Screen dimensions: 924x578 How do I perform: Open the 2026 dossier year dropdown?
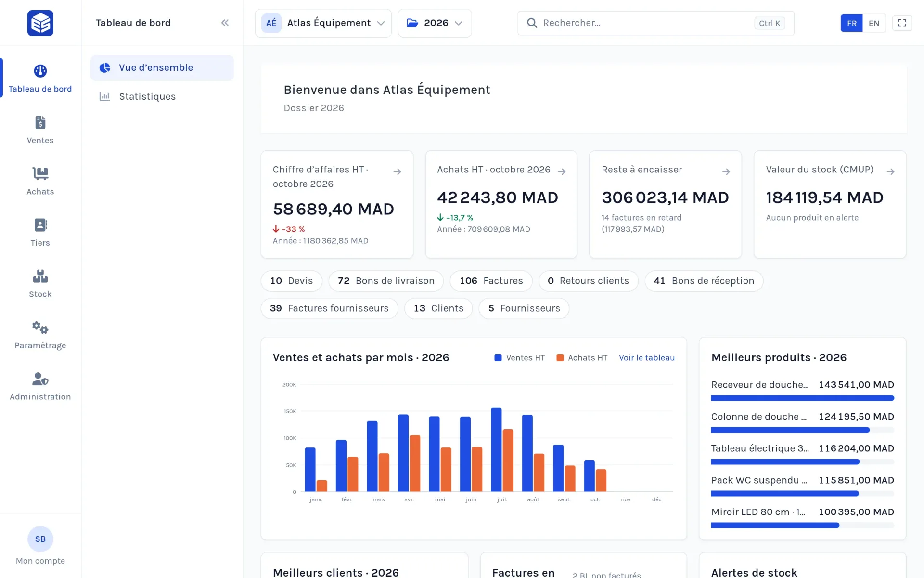435,23
